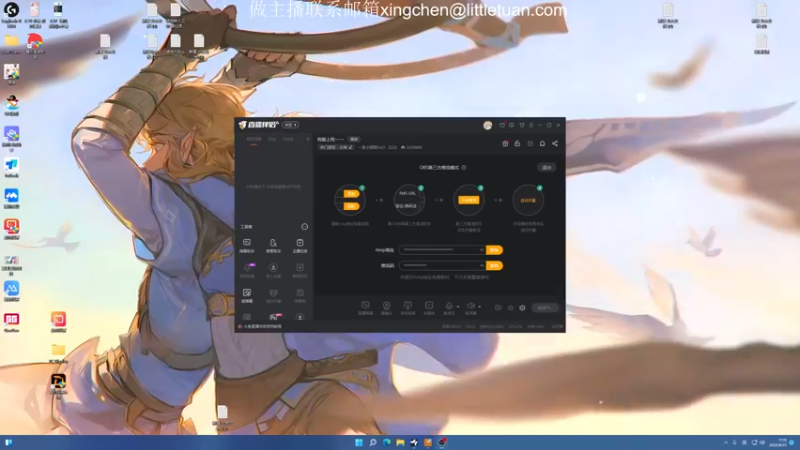This screenshot has width=800, height=450.
Task: Click the modify button beside the room title
Action: pos(354,139)
